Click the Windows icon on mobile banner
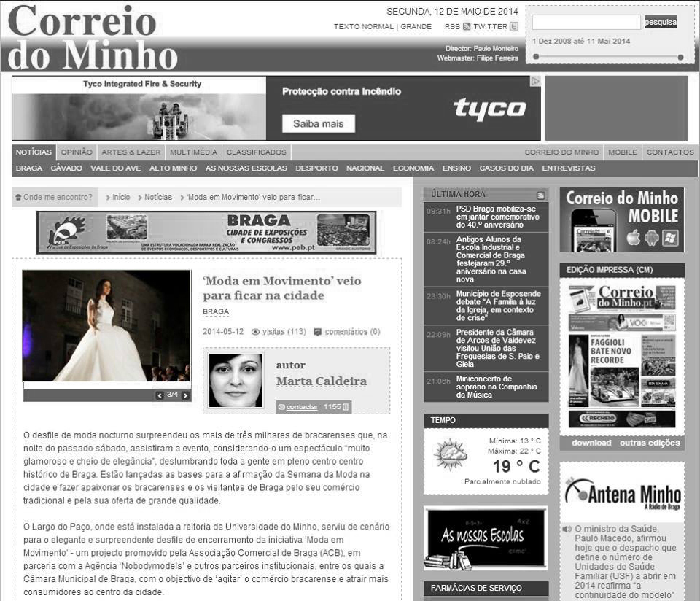 [x=671, y=238]
